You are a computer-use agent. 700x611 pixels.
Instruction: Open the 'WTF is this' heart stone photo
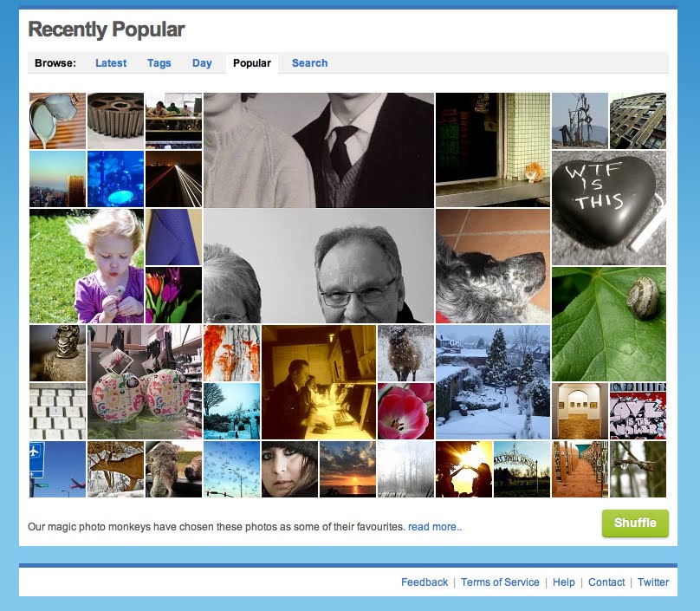click(609, 208)
